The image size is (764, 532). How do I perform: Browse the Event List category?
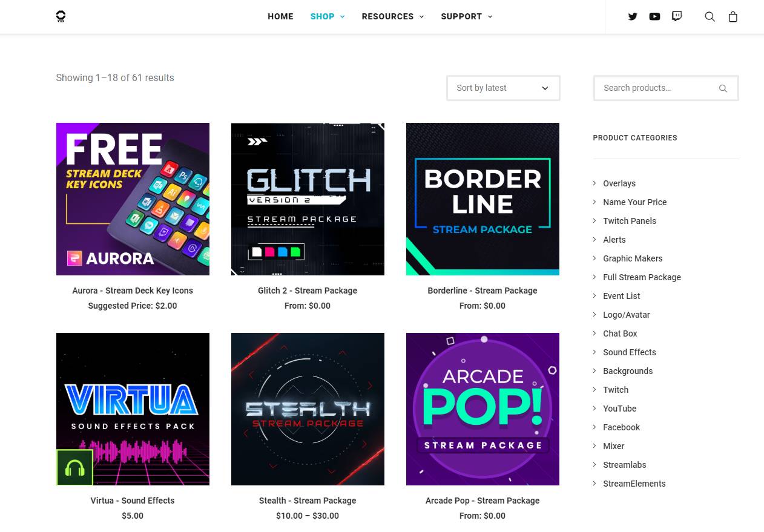[622, 296]
